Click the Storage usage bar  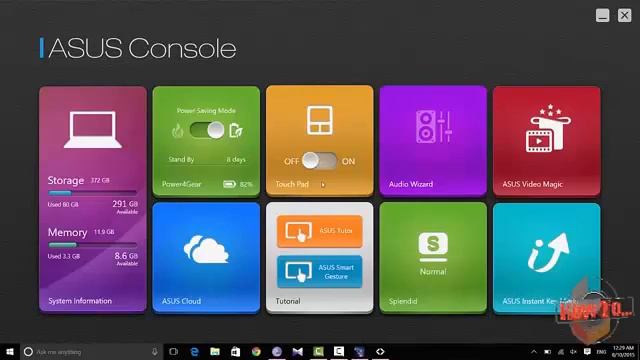coord(93,193)
